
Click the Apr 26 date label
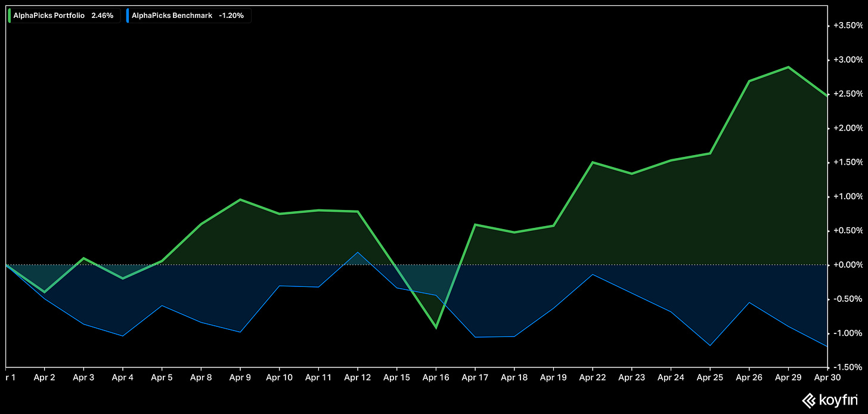(749, 378)
